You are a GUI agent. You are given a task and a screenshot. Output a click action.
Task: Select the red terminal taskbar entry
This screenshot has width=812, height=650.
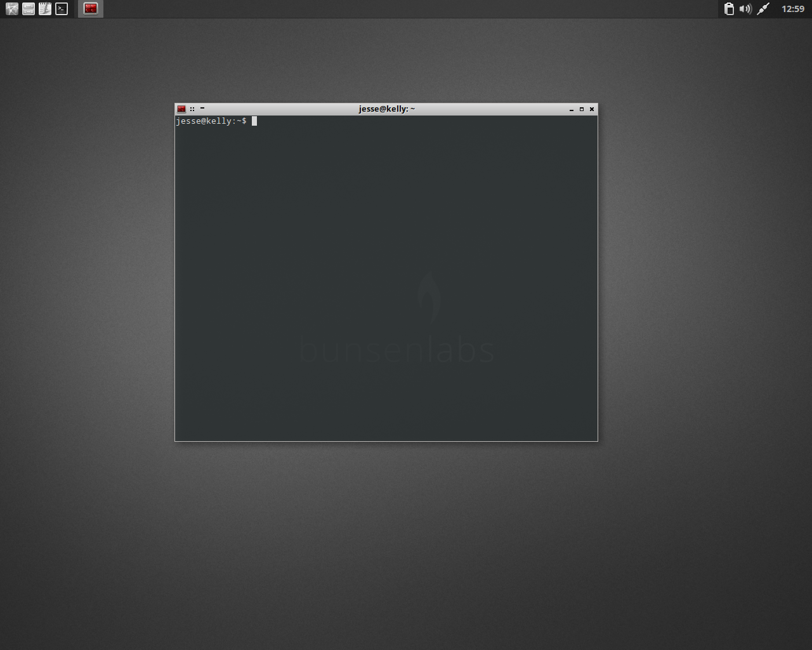(91, 9)
